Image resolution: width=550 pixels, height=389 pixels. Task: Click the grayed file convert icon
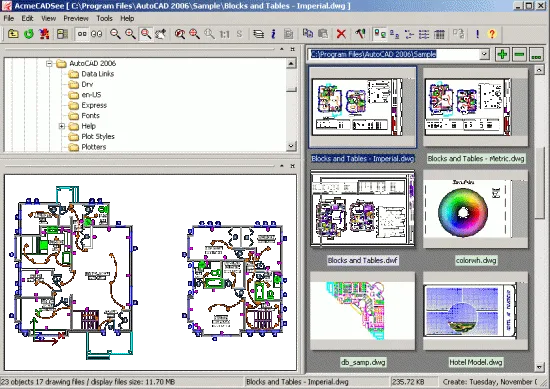point(458,34)
